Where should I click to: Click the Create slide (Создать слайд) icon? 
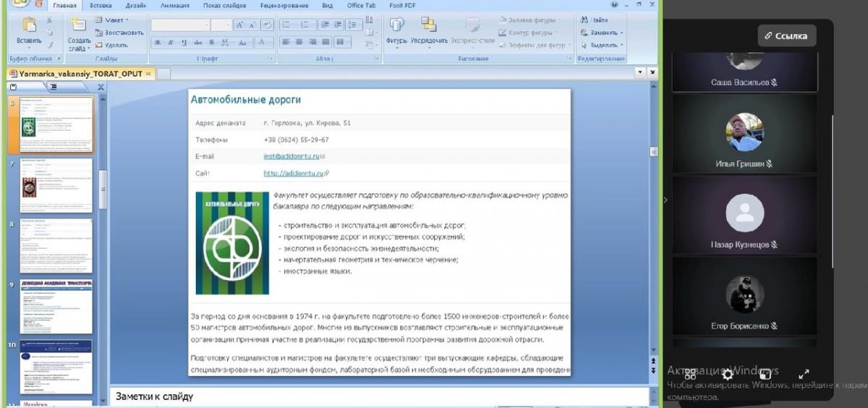pyautogui.click(x=79, y=25)
